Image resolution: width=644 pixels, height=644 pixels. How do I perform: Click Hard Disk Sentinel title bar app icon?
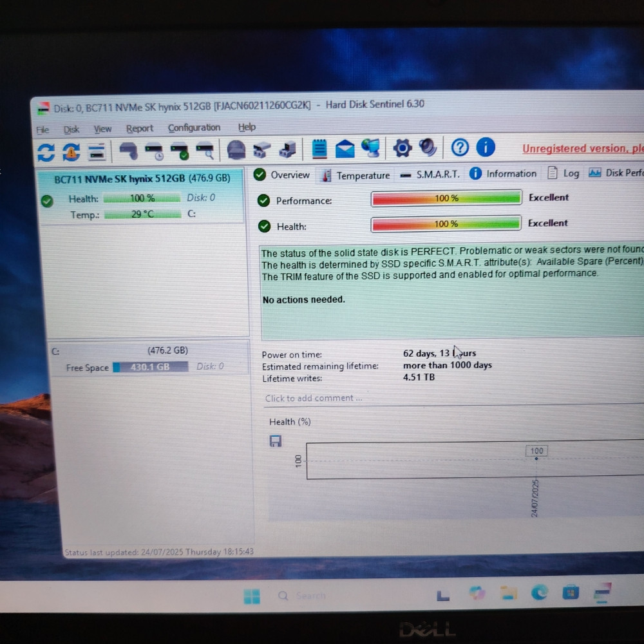pos(44,109)
